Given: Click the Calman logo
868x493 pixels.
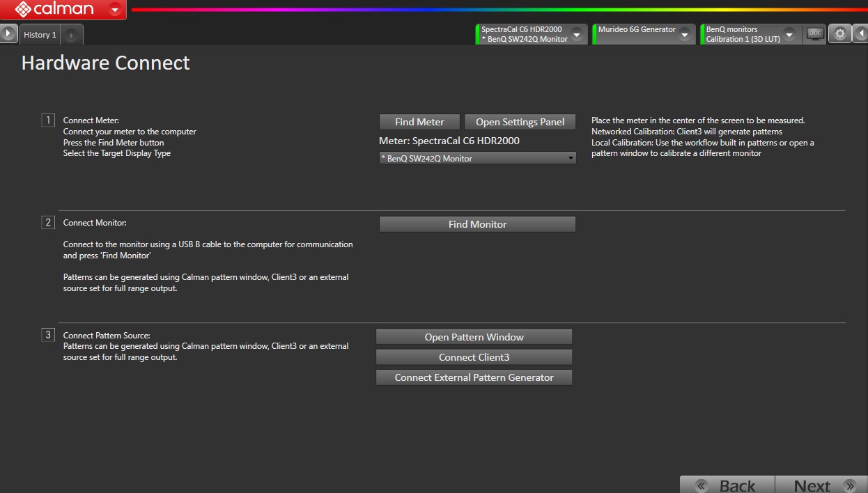Looking at the screenshot, I should click(x=54, y=10).
